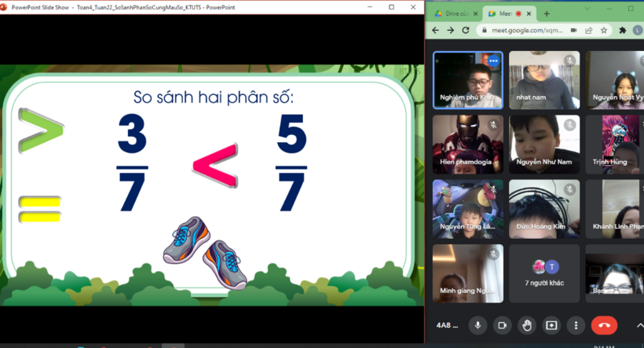Raise hand in the meeting
The image size is (644, 348).
pos(527,325)
